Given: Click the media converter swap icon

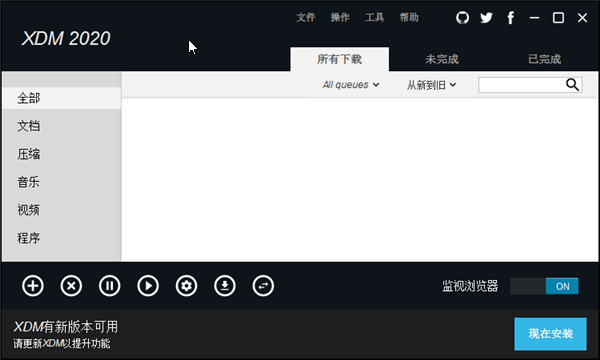Looking at the screenshot, I should click(263, 286).
